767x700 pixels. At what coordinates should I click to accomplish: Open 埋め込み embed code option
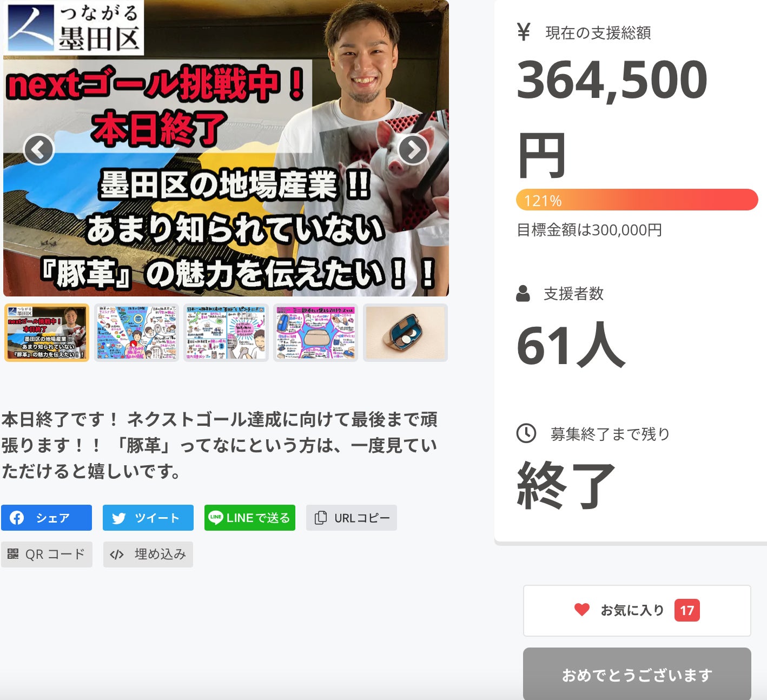pyautogui.click(x=148, y=554)
